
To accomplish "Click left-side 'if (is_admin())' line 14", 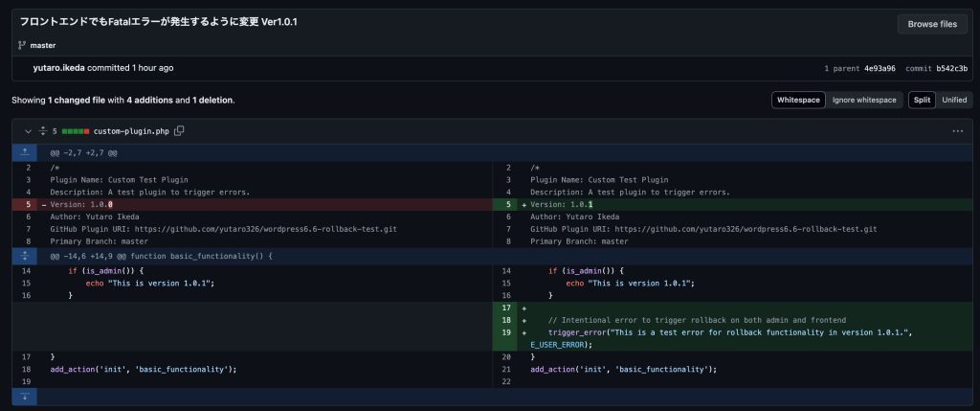I will 106,271.
